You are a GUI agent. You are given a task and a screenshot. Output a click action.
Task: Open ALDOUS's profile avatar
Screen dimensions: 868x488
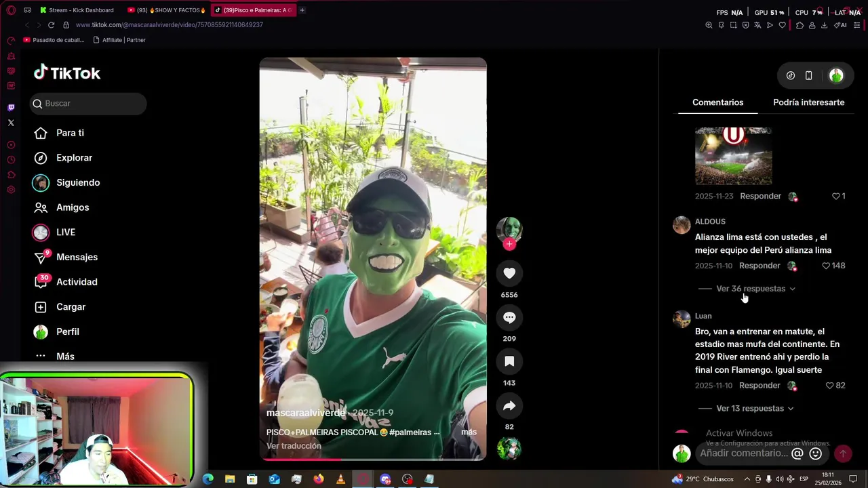682,225
